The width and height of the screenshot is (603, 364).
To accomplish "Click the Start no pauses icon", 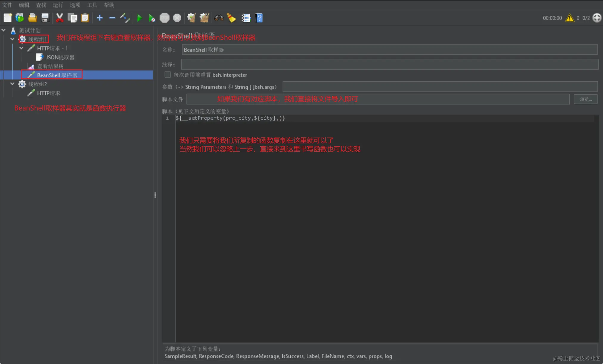I will (x=152, y=18).
